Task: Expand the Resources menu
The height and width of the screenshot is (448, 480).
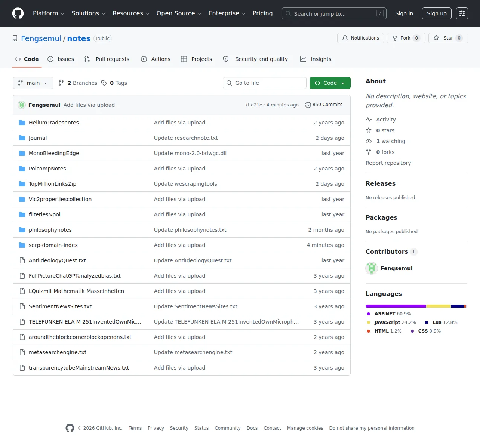Action: click(131, 13)
